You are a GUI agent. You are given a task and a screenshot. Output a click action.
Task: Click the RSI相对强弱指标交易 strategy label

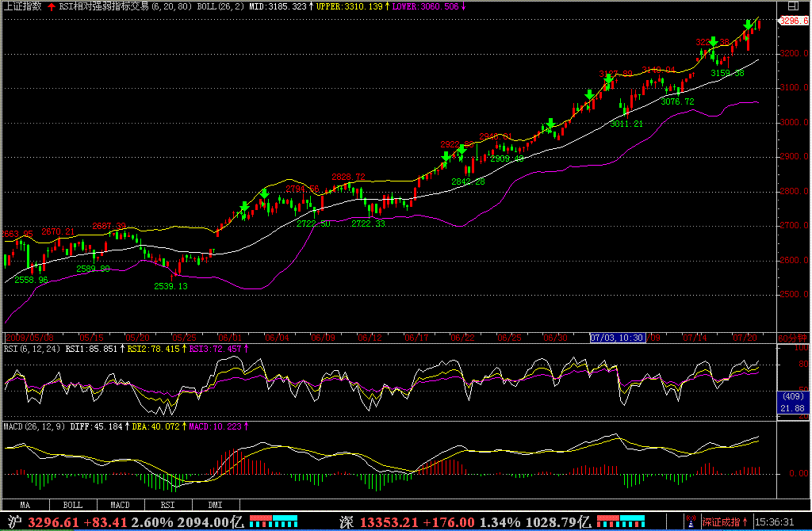(104, 6)
